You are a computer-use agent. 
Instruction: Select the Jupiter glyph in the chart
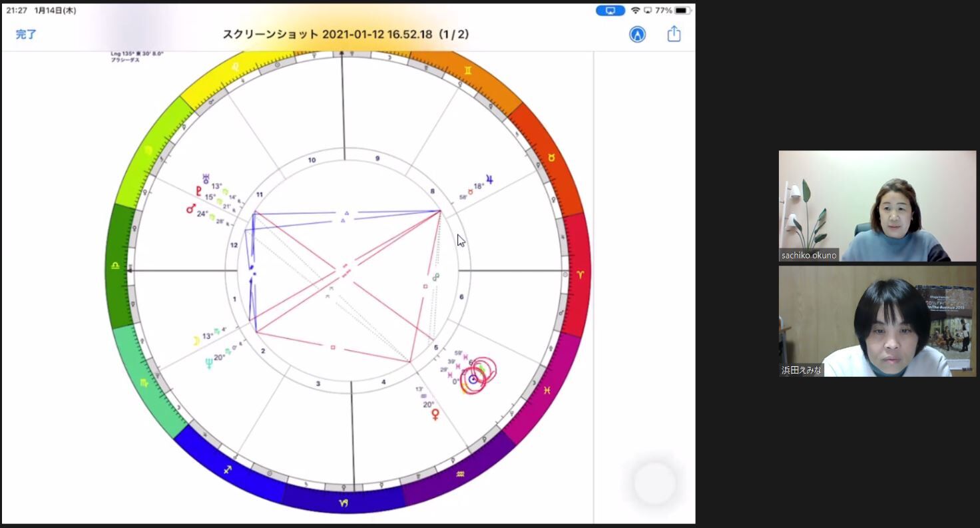(x=489, y=180)
